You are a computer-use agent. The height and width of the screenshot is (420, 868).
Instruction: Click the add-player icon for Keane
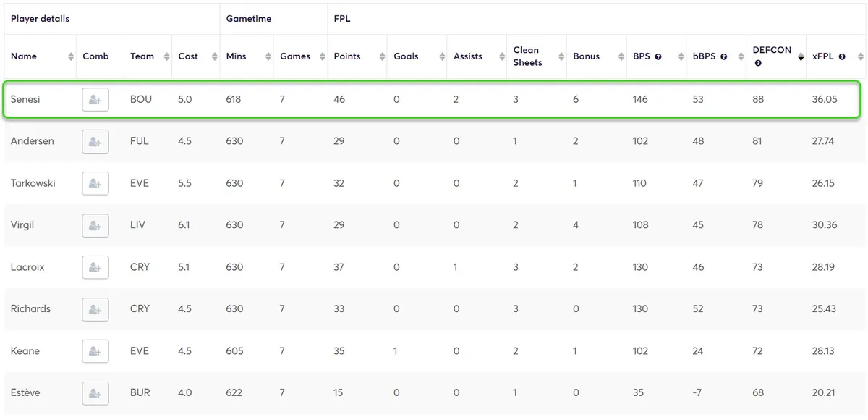[x=95, y=351]
